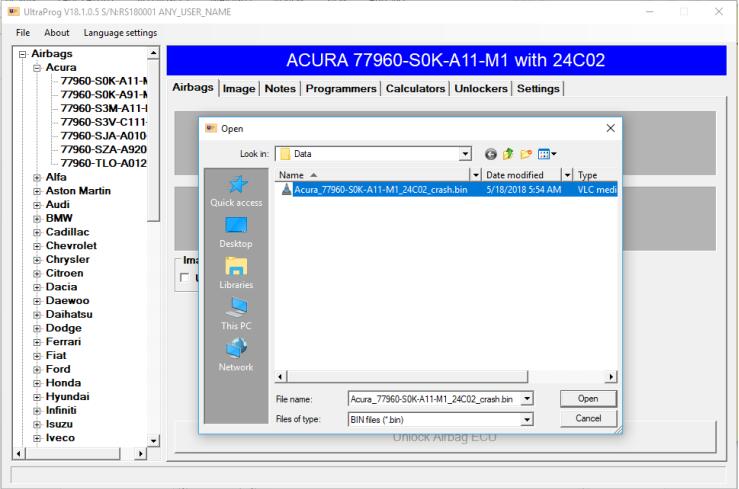This screenshot has width=739, height=489.
Task: Open the File name combo dropdown arrow
Action: (x=527, y=399)
